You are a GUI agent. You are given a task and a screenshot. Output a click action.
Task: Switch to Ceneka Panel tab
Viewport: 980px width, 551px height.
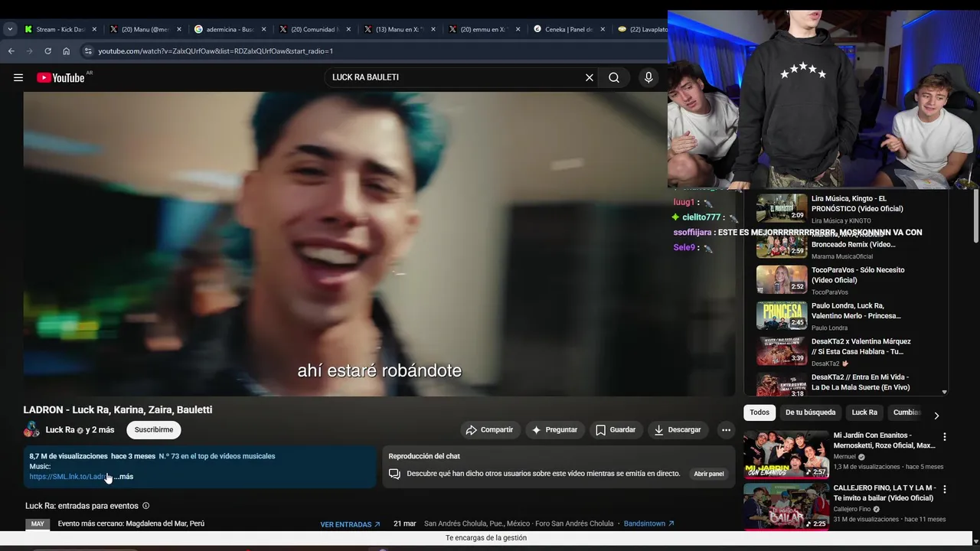point(568,29)
